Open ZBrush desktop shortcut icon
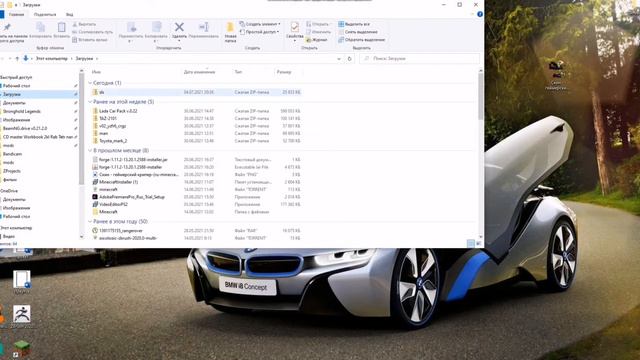 click(x=22, y=316)
